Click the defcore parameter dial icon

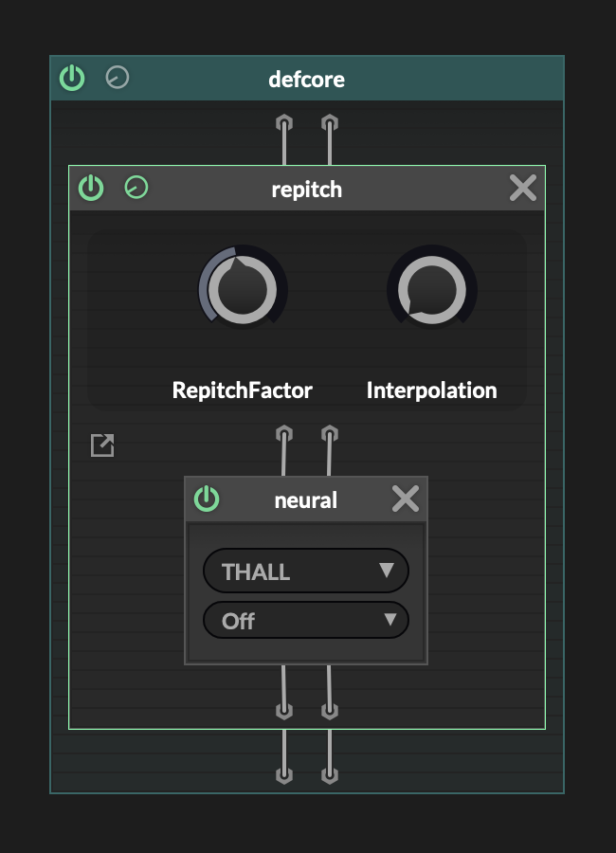point(117,78)
